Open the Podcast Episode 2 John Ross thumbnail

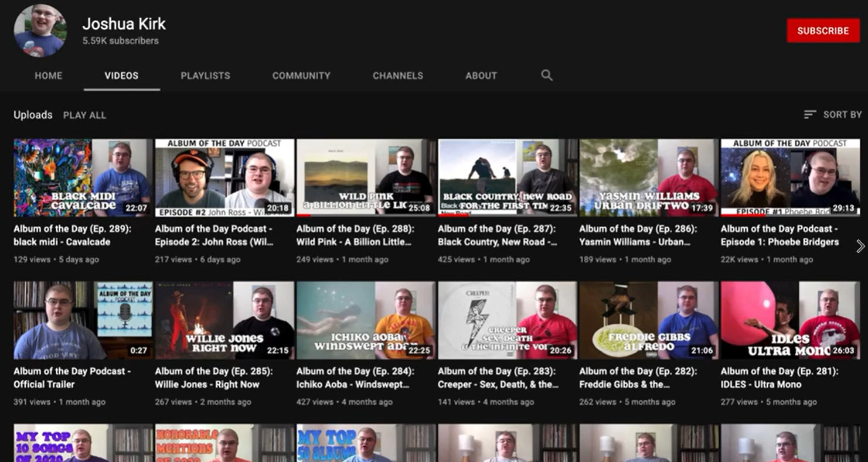pos(224,177)
